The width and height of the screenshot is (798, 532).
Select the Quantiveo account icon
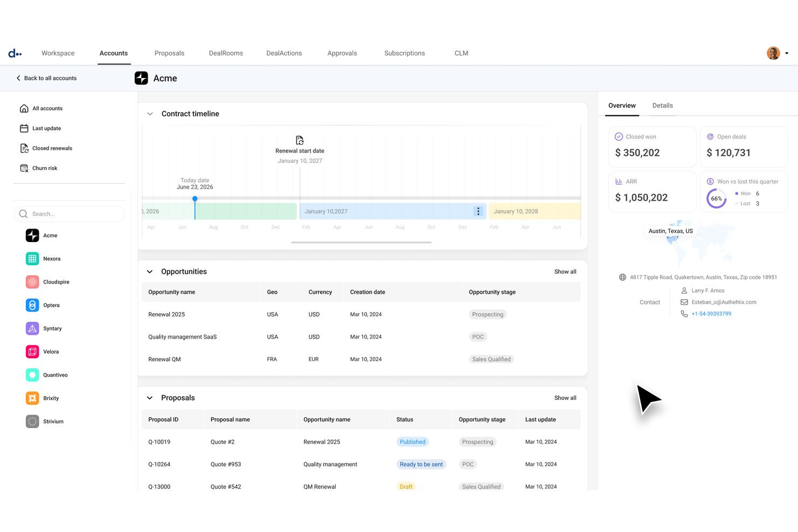32,375
